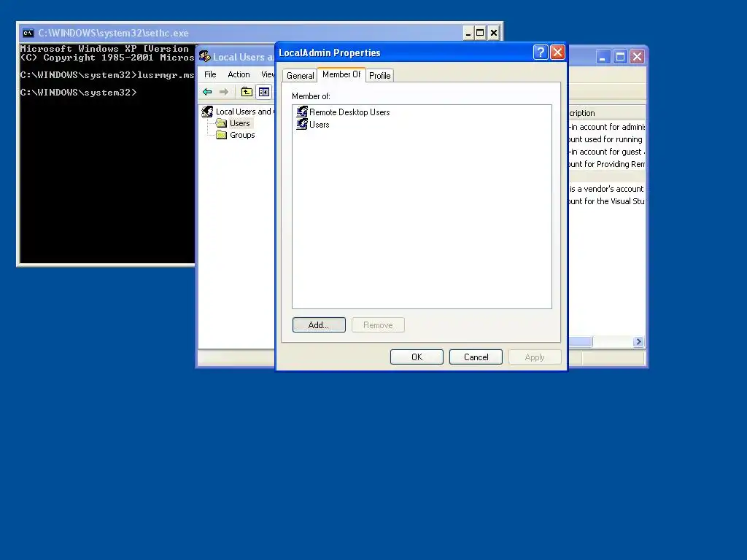Click the horizontal scrollbar thumb in users list
Image resolution: width=747 pixels, height=560 pixels.
tap(580, 342)
